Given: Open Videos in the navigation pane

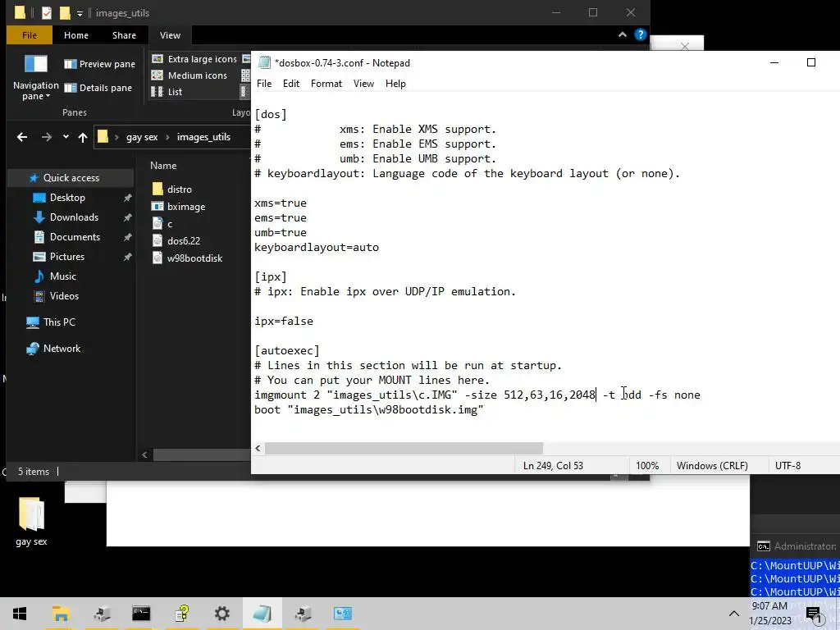Looking at the screenshot, I should (64, 295).
